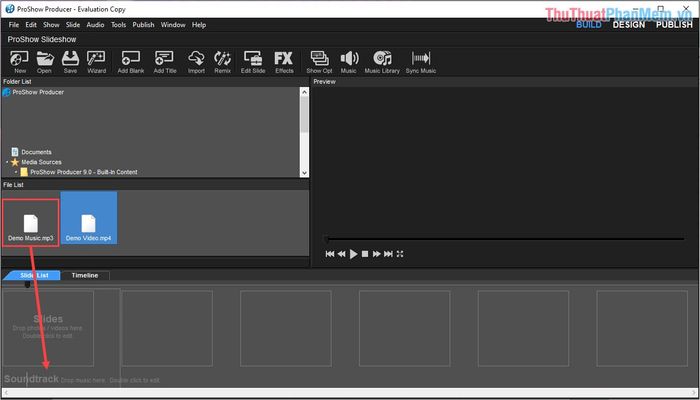The height and width of the screenshot is (400, 700).
Task: Click the ProShow app icon in title bar
Action: pos(10,9)
